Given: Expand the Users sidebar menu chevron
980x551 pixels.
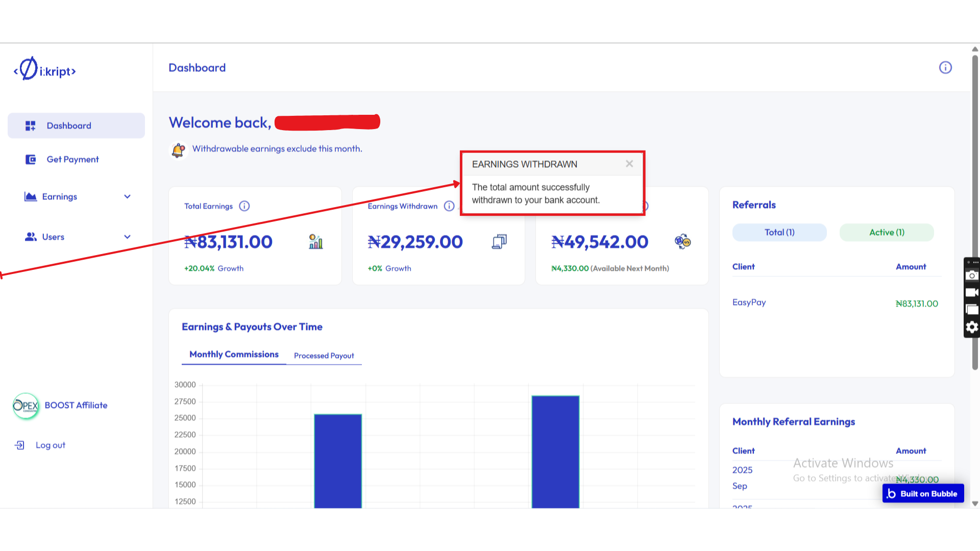Looking at the screenshot, I should (128, 237).
